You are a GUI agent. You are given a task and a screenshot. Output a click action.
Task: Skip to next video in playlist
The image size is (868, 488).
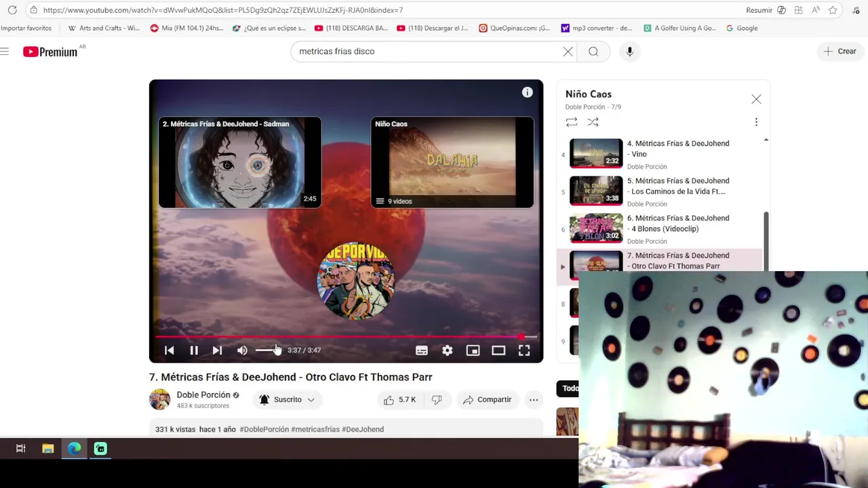217,350
